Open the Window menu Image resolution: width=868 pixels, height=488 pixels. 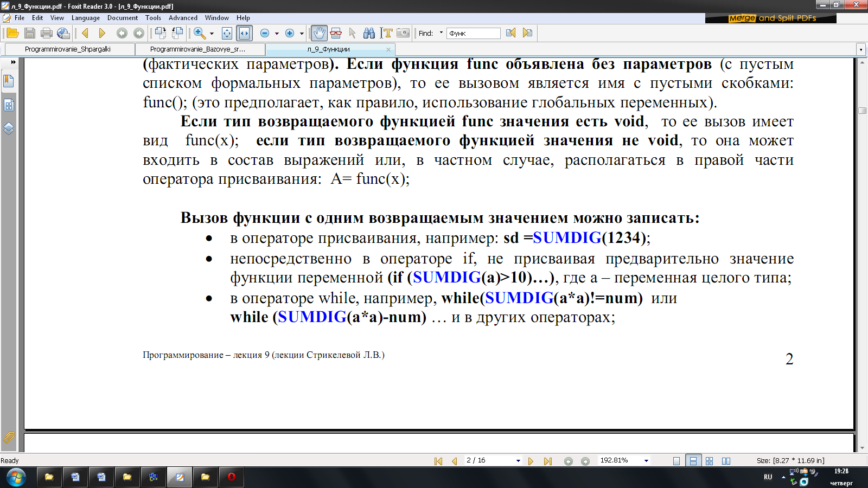tap(217, 18)
